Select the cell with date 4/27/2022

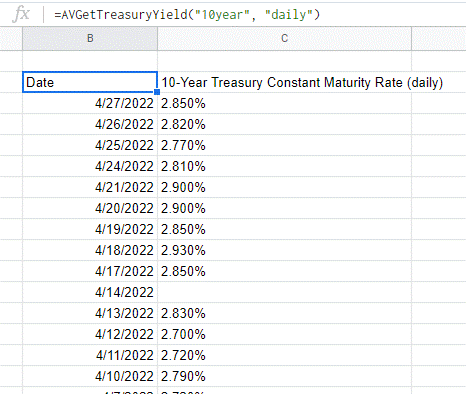(x=90, y=103)
